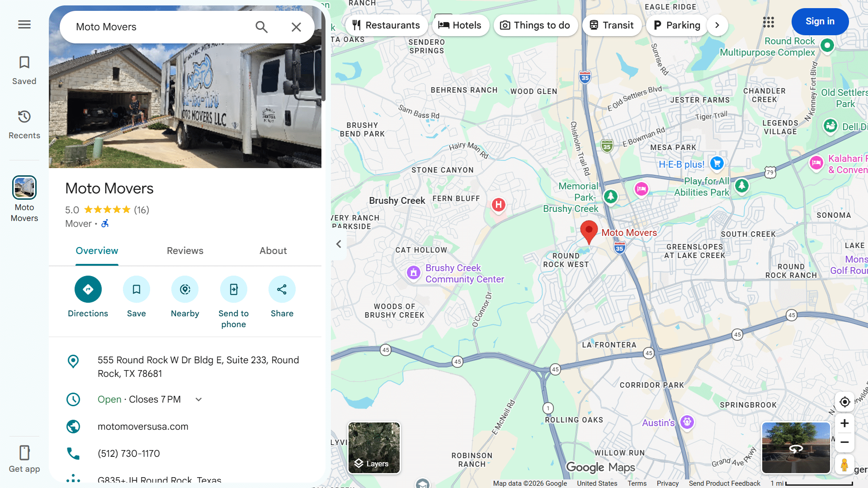This screenshot has width=868, height=488.
Task: Click Get app phone icon
Action: pyautogui.click(x=24, y=452)
